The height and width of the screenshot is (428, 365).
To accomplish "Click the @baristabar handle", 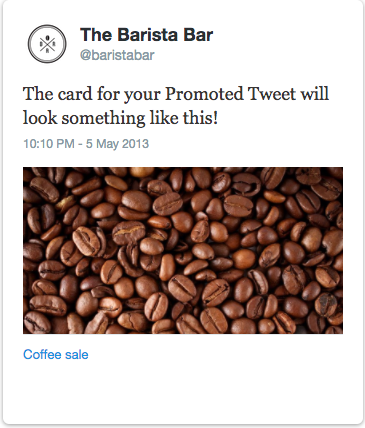I will click(x=117, y=55).
